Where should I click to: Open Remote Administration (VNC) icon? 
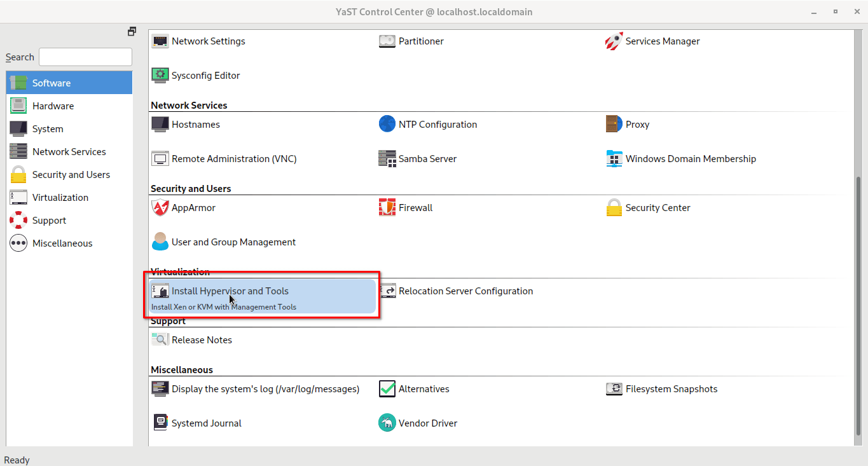coord(160,159)
